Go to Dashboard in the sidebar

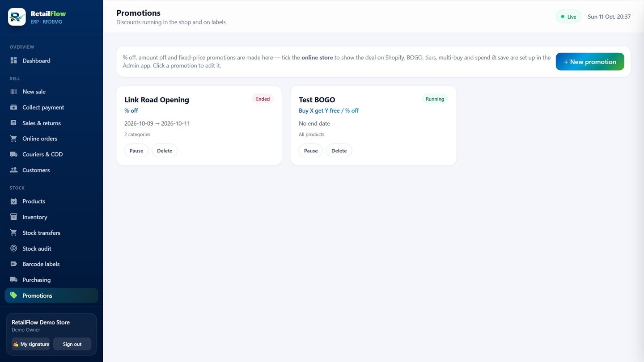[51, 61]
